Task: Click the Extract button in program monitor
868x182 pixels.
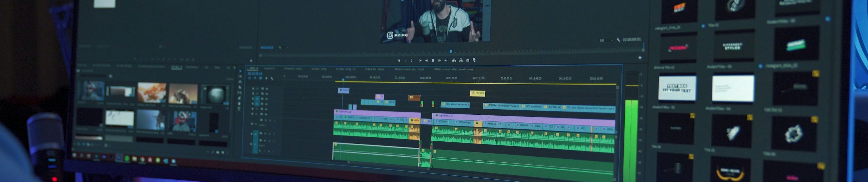Action: 461,61
